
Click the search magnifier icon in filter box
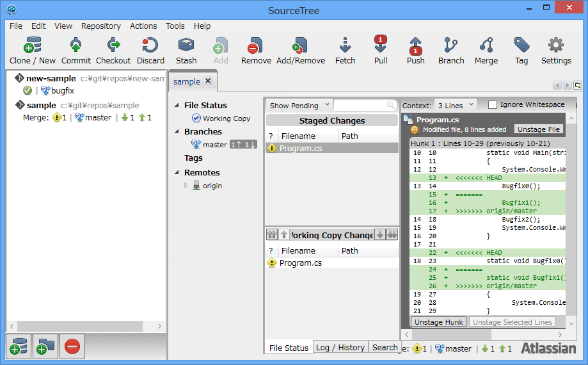(391, 105)
